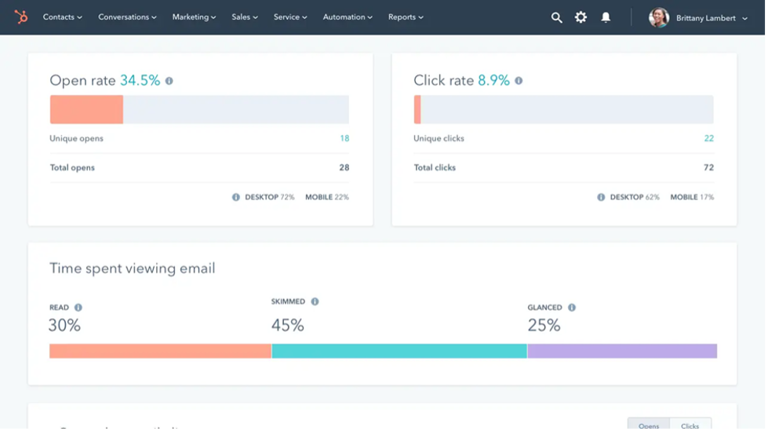Expand the Service menu
The height and width of the screenshot is (431, 768).
291,17
